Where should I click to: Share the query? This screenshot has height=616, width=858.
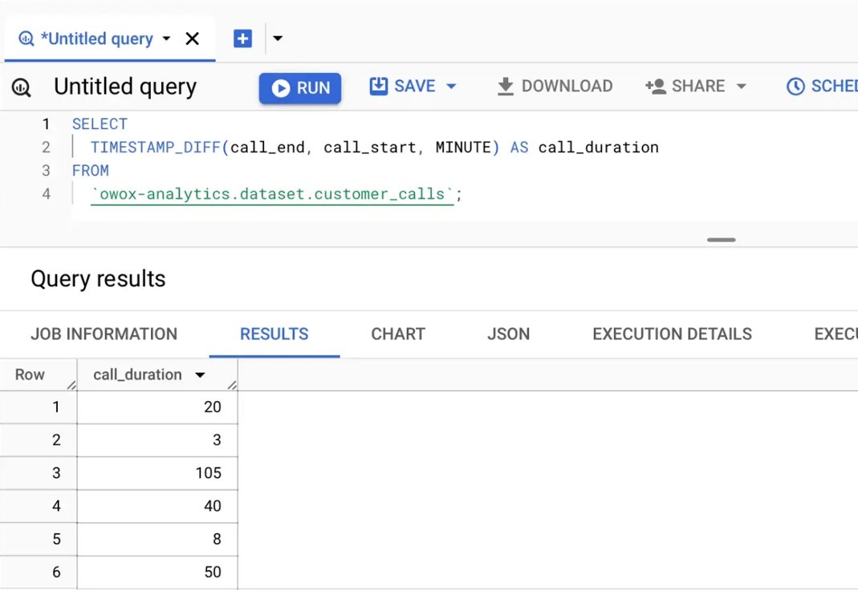(x=685, y=87)
